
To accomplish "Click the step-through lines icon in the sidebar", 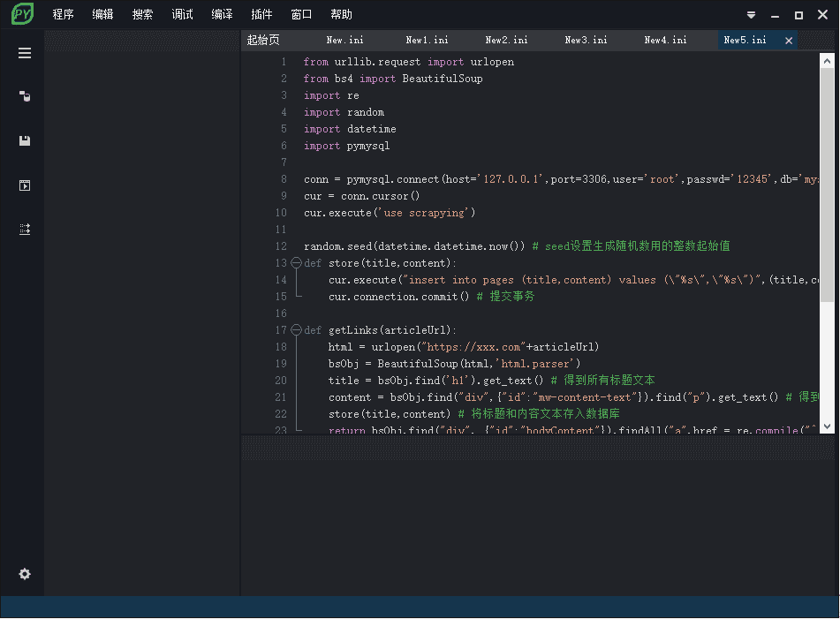I will pyautogui.click(x=25, y=230).
